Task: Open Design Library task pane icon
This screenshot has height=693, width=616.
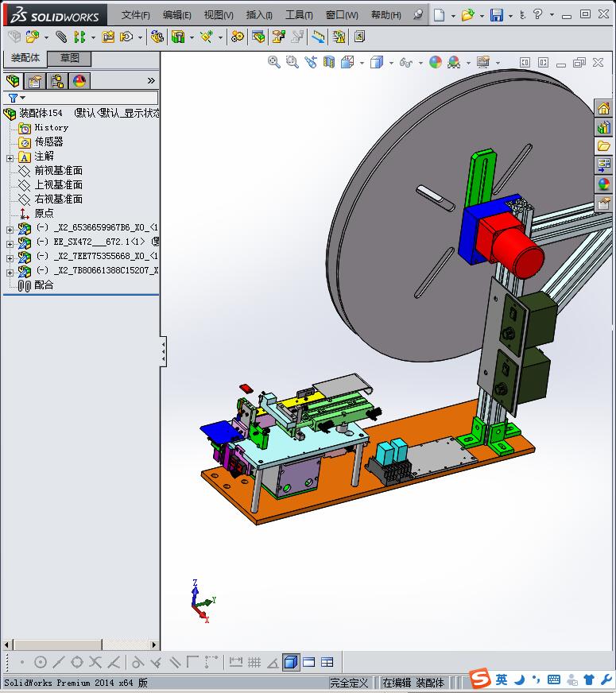Action: pos(603,127)
